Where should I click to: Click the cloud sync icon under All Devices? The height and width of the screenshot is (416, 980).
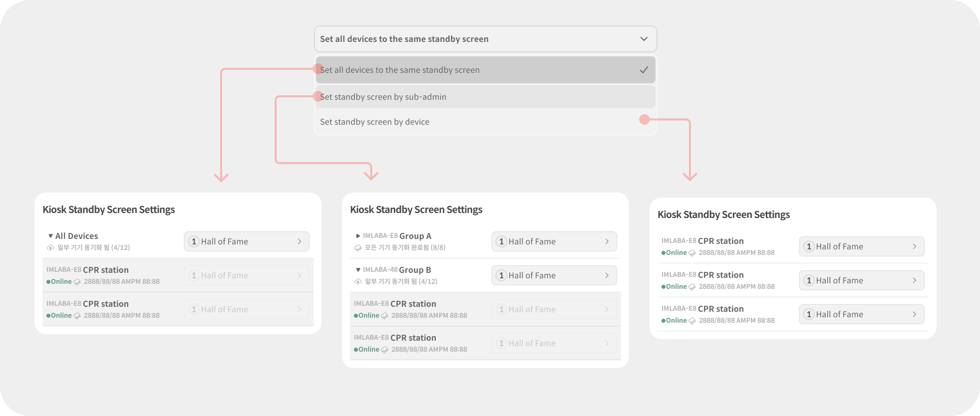(50, 248)
